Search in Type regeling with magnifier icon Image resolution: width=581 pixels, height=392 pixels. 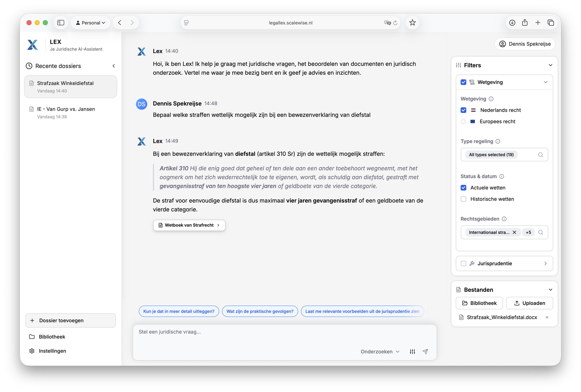coord(540,155)
